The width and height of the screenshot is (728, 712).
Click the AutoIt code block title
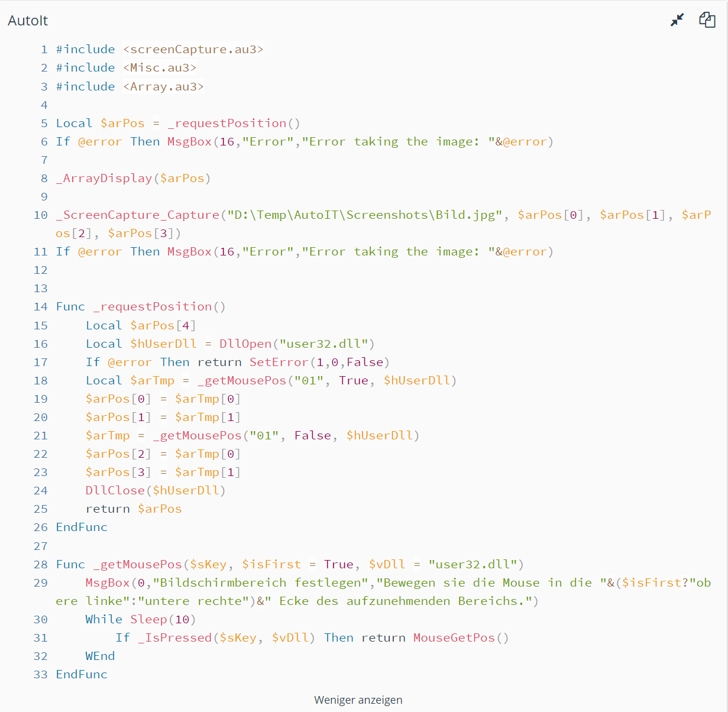(28, 21)
